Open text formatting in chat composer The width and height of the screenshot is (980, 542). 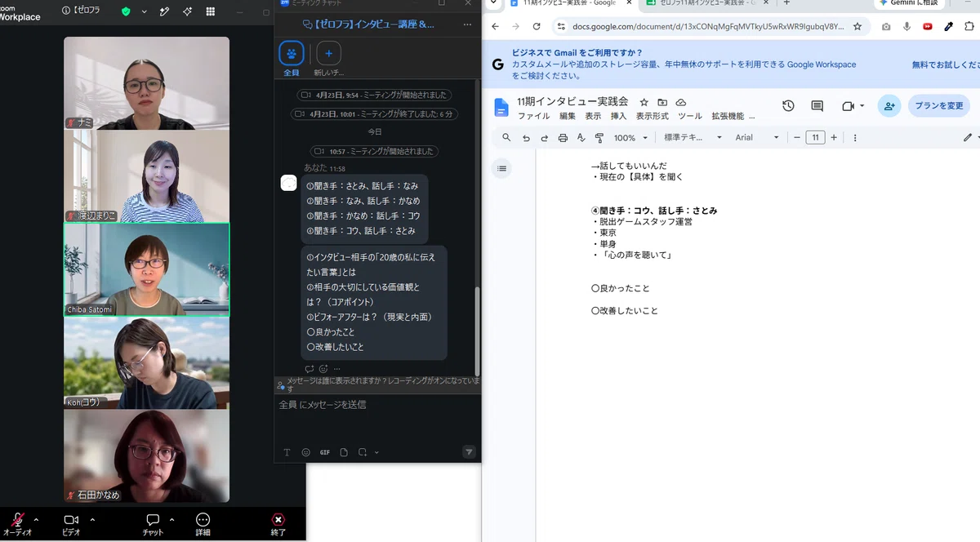[287, 452]
